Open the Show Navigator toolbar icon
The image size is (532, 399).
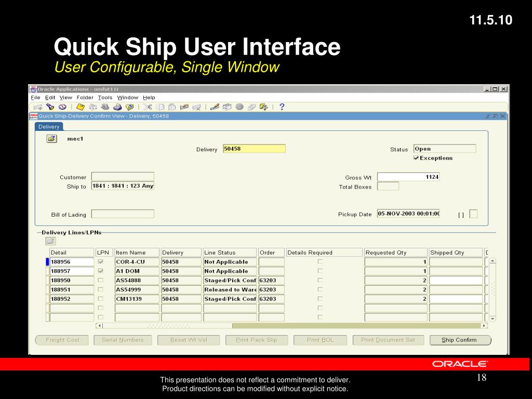[62, 107]
